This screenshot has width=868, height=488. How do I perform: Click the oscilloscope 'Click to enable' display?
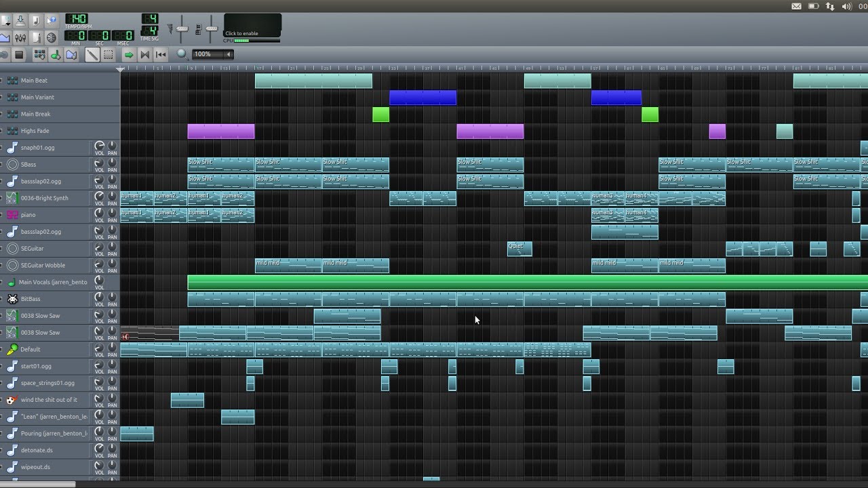252,25
